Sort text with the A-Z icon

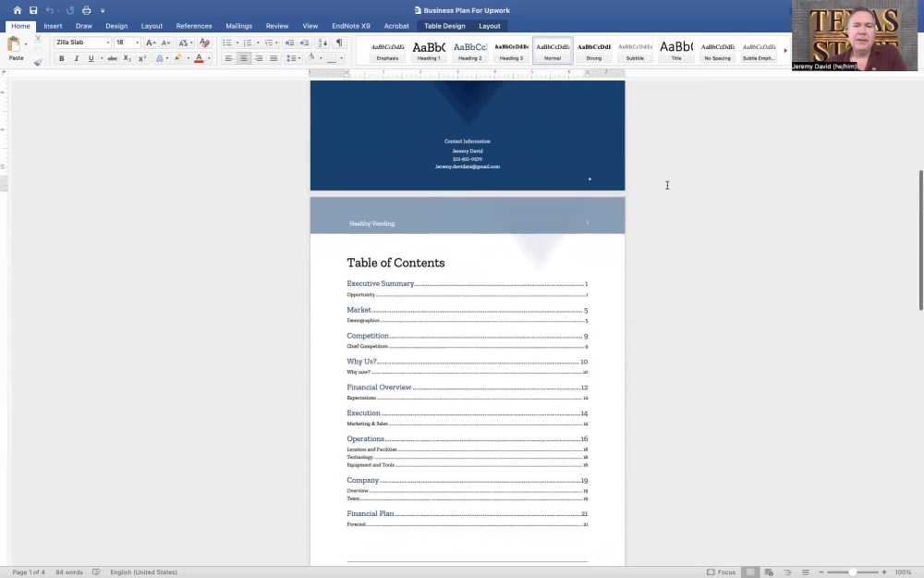pyautogui.click(x=322, y=43)
